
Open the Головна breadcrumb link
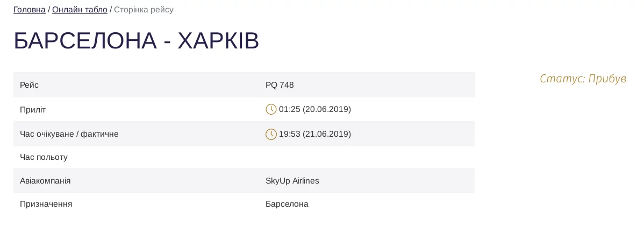pos(30,10)
